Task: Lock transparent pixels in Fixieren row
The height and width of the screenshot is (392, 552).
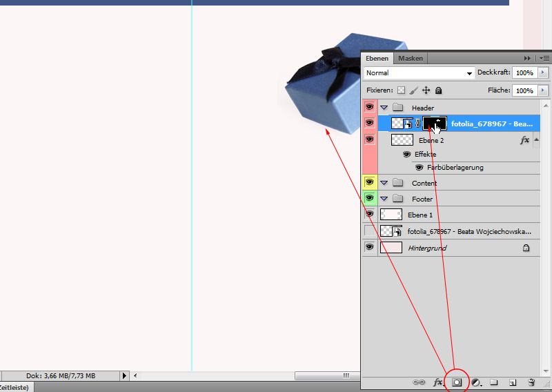Action: click(401, 90)
